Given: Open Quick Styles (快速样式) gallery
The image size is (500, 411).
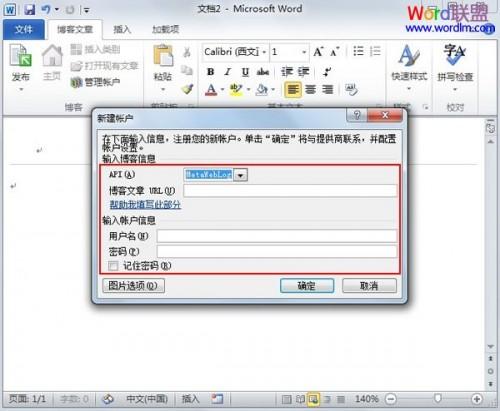Looking at the screenshot, I should point(409,67).
